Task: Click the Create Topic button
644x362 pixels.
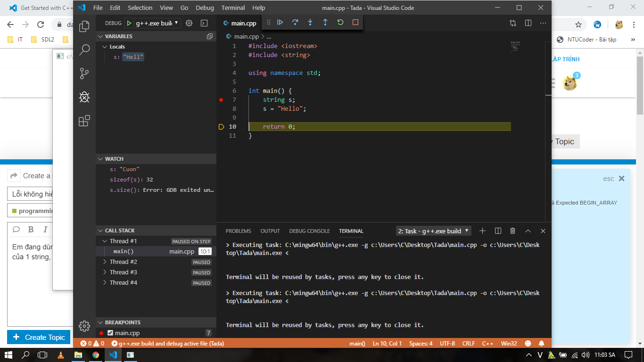Action: [x=39, y=337]
